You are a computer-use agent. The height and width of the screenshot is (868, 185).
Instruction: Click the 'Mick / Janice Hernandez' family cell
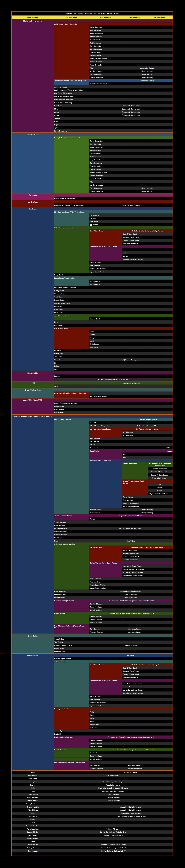(x=33, y=21)
